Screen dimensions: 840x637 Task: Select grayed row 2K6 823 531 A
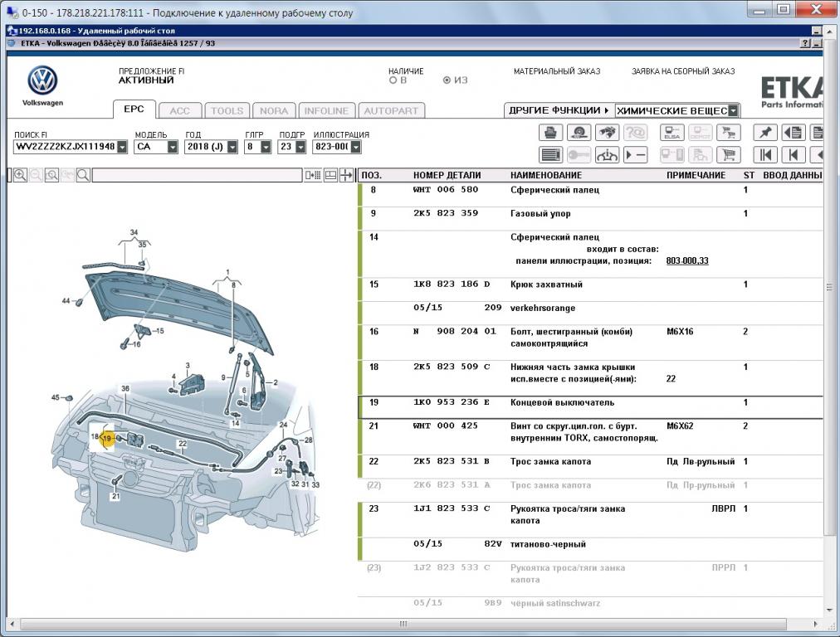(590, 490)
